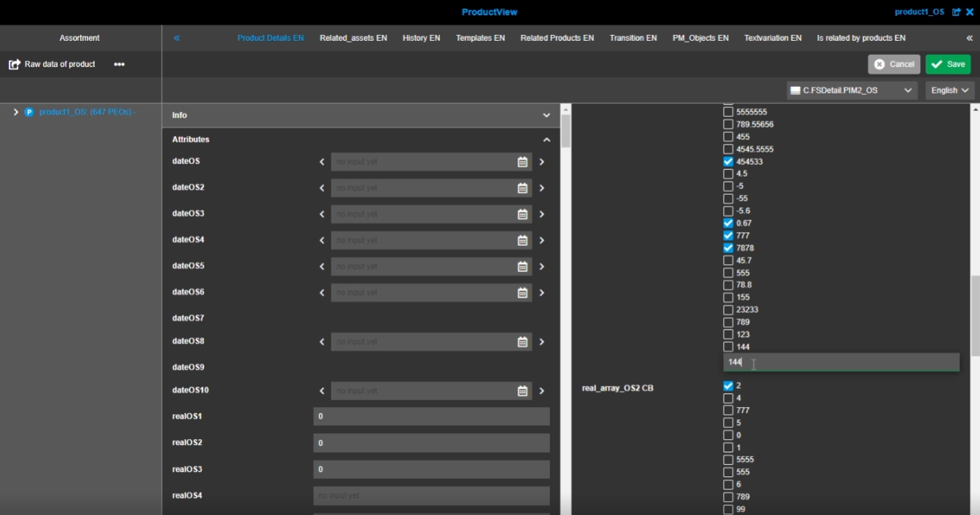Screen dimensions: 980x515
Task: Click the Cancel button
Action: (894, 64)
